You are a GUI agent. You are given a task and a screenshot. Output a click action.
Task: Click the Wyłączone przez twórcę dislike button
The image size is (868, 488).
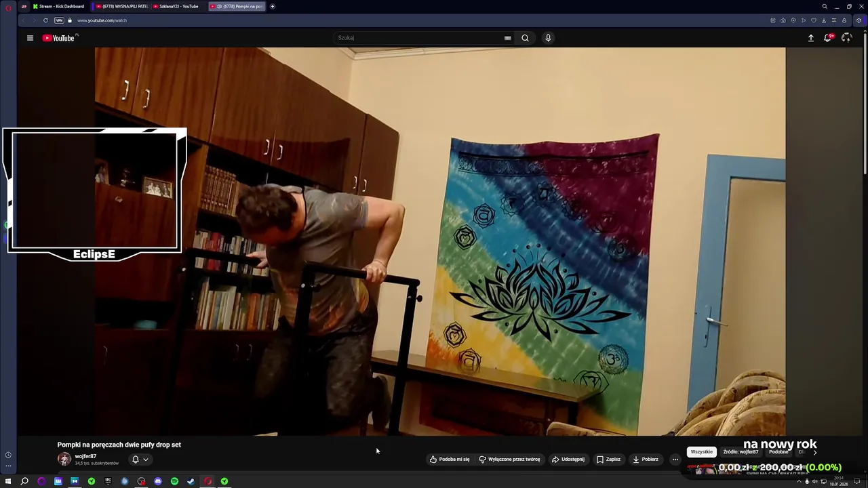(x=509, y=459)
